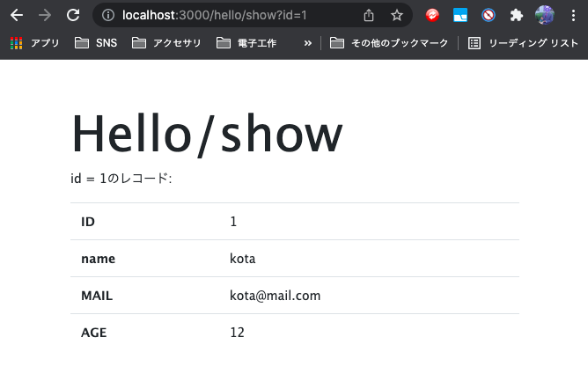Open the blocker extension icon
The width and height of the screenshot is (588, 381).
tap(489, 15)
